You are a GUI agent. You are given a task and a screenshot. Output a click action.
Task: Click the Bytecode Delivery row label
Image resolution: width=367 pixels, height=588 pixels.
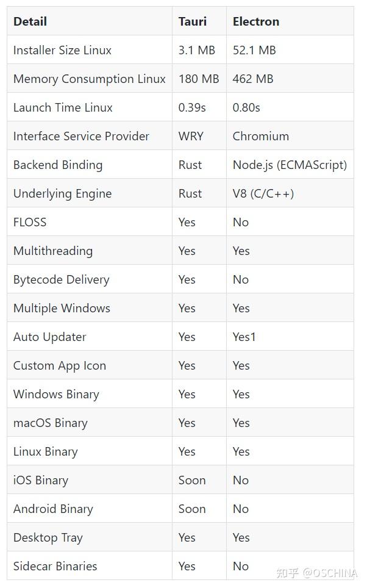[x=61, y=279]
